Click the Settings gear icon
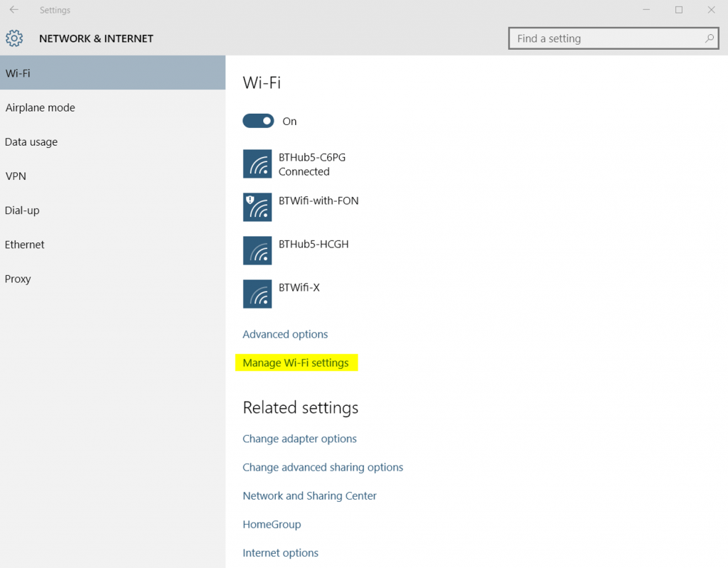728x568 pixels. 14,38
